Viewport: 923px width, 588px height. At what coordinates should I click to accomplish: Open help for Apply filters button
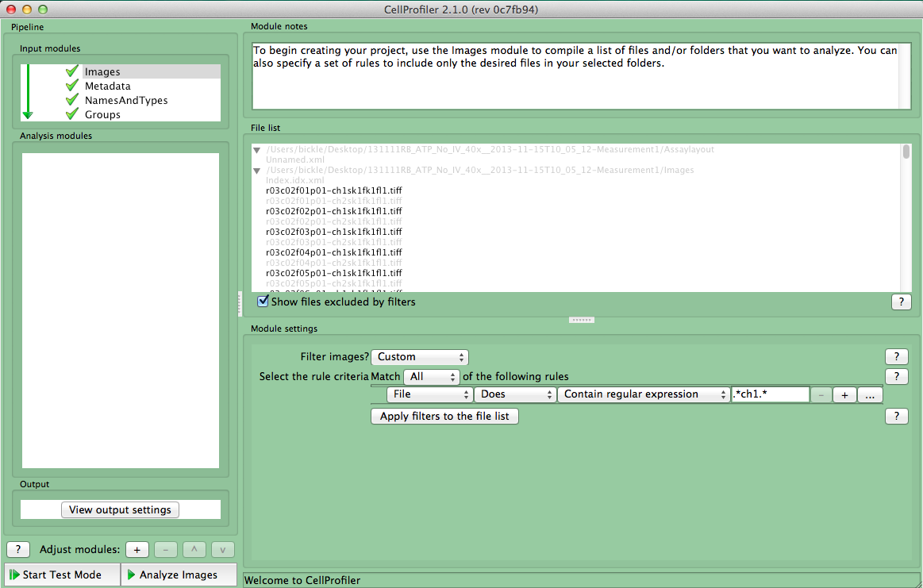(897, 416)
